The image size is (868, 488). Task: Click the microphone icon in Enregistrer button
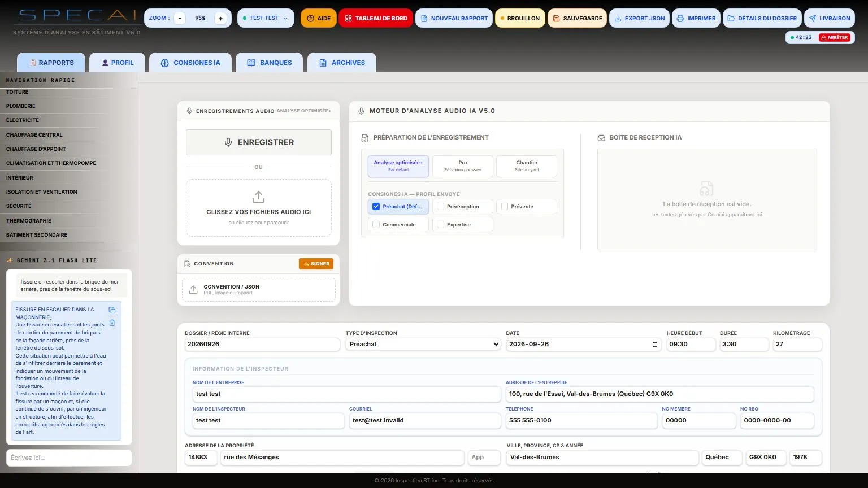[x=228, y=142]
